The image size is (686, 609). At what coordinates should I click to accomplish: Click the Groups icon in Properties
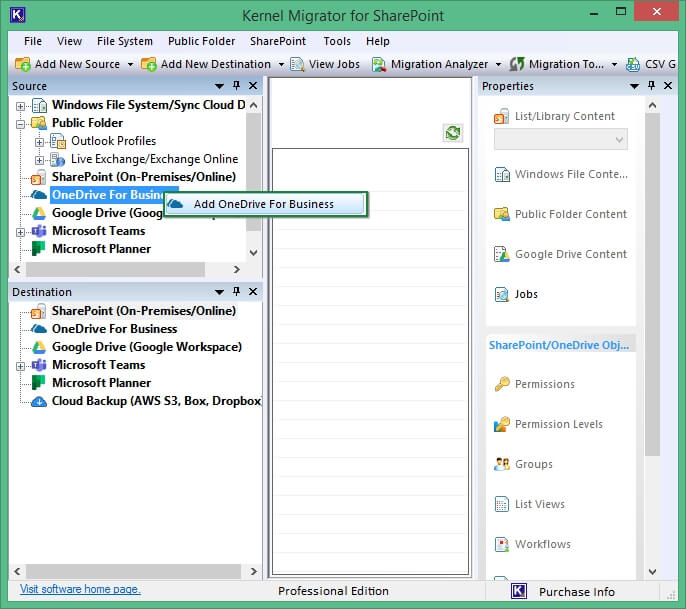[502, 464]
